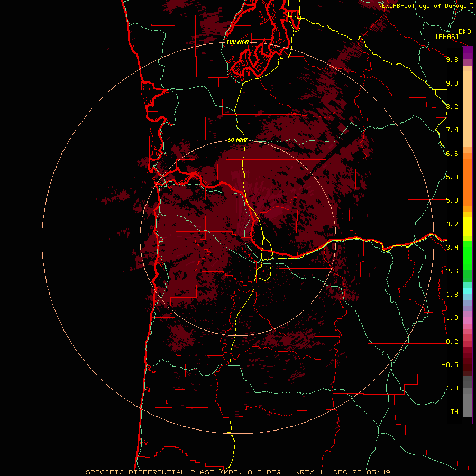Viewport: 476px width, 476px height.
Task: Click the 7.4 value on the scale
Action: coord(452,130)
